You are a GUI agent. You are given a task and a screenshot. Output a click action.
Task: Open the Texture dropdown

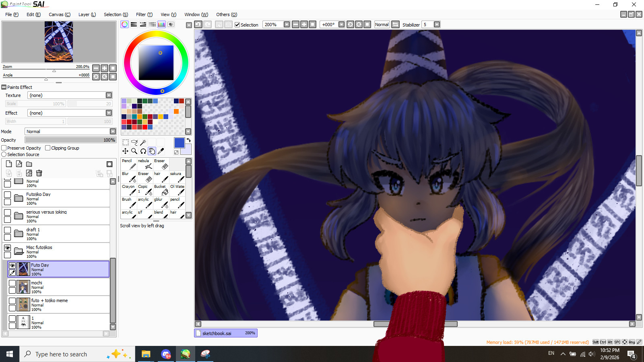point(109,95)
